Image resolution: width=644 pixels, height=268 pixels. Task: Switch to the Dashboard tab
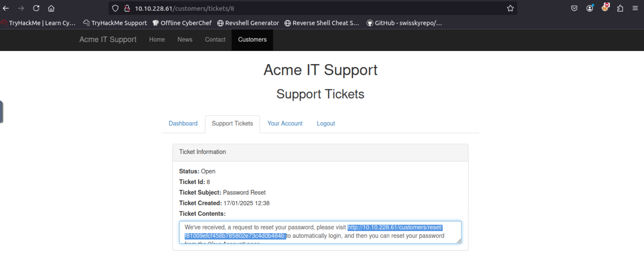point(183,124)
